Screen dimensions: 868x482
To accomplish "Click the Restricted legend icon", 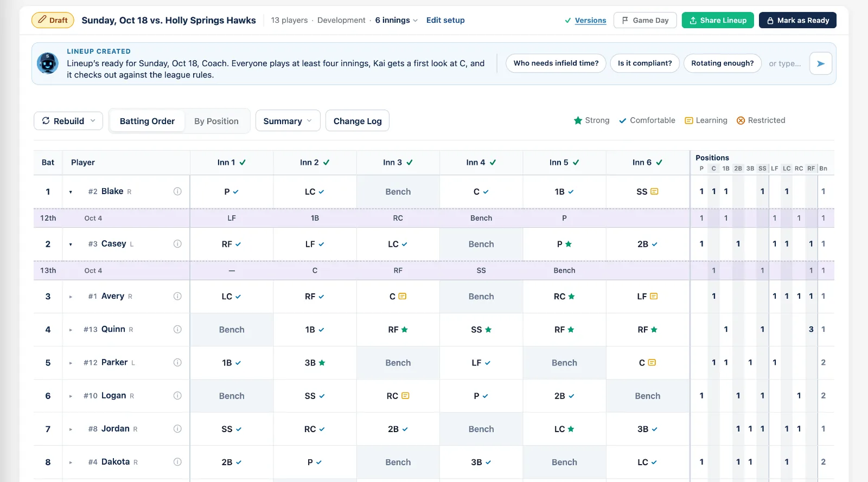I will click(x=741, y=120).
